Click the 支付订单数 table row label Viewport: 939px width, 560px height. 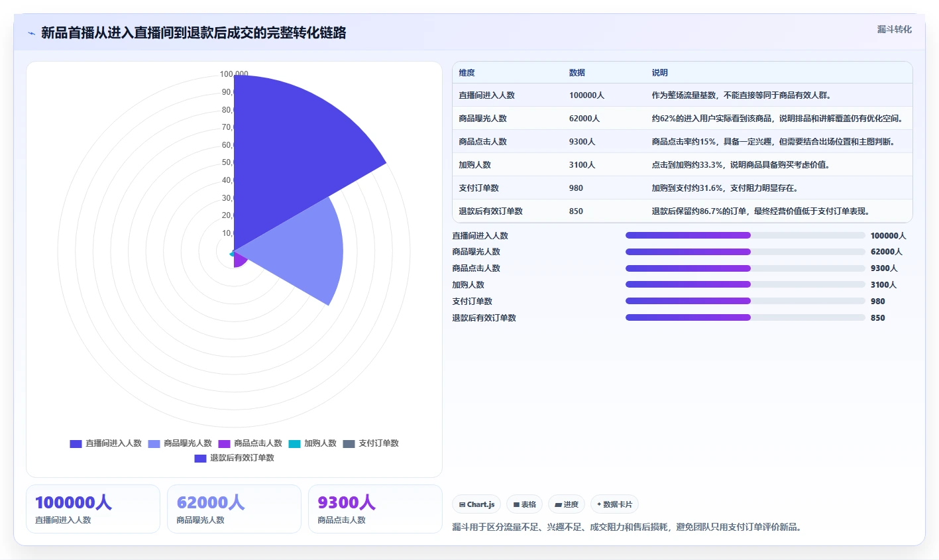(478, 188)
